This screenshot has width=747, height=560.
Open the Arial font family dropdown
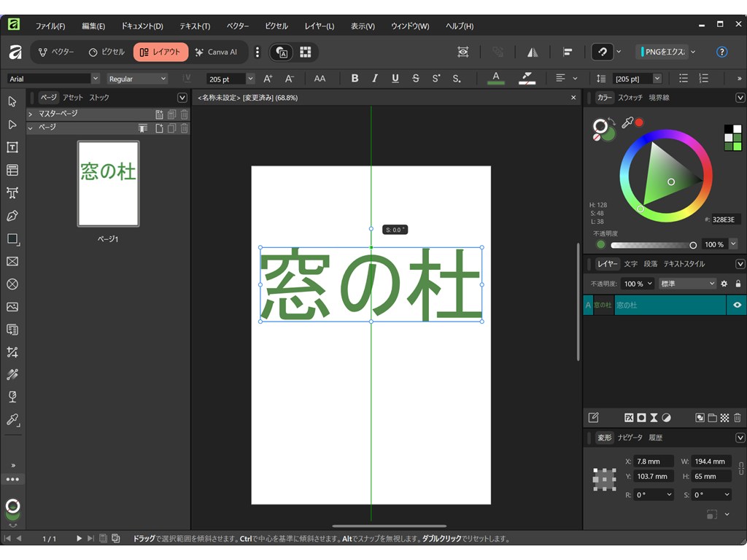[x=96, y=79]
